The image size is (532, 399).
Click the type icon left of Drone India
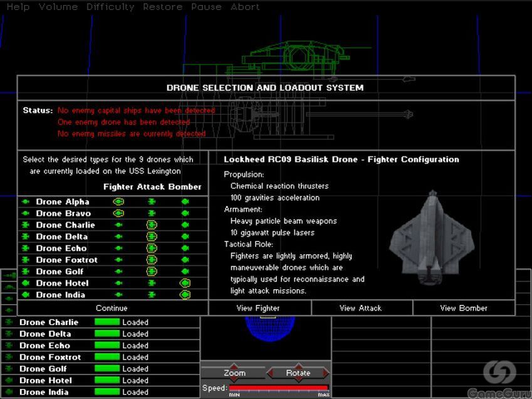point(26,294)
